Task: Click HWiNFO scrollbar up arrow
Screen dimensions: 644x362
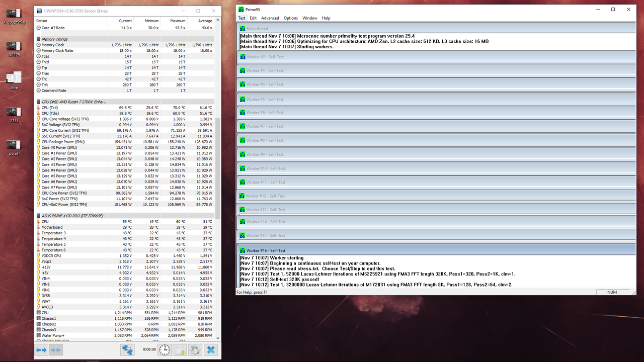Action: (x=218, y=21)
